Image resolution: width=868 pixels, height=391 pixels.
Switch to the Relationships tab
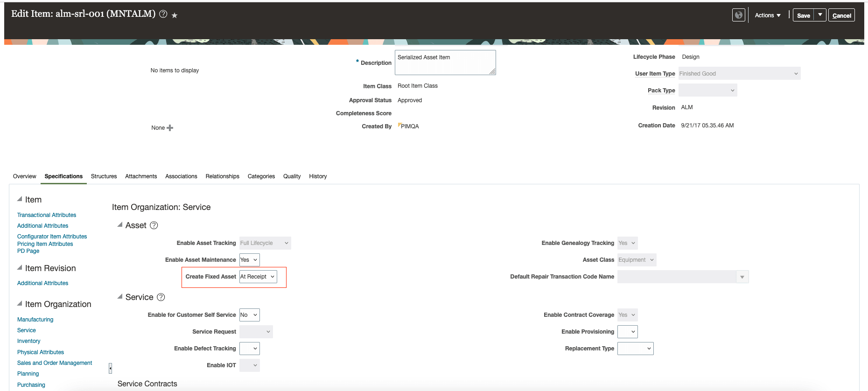pyautogui.click(x=222, y=176)
